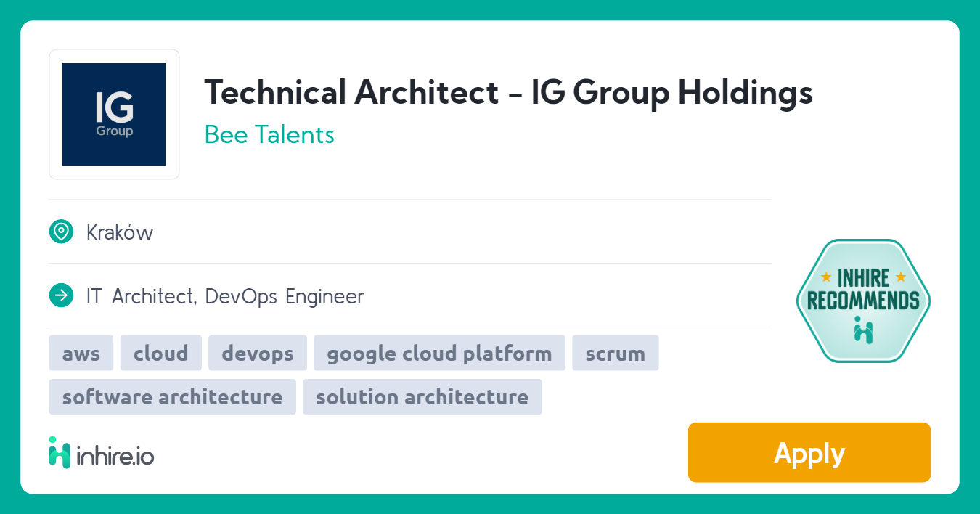Open the inhire.io logo at the bottom
The height and width of the screenshot is (514, 980).
point(102,453)
